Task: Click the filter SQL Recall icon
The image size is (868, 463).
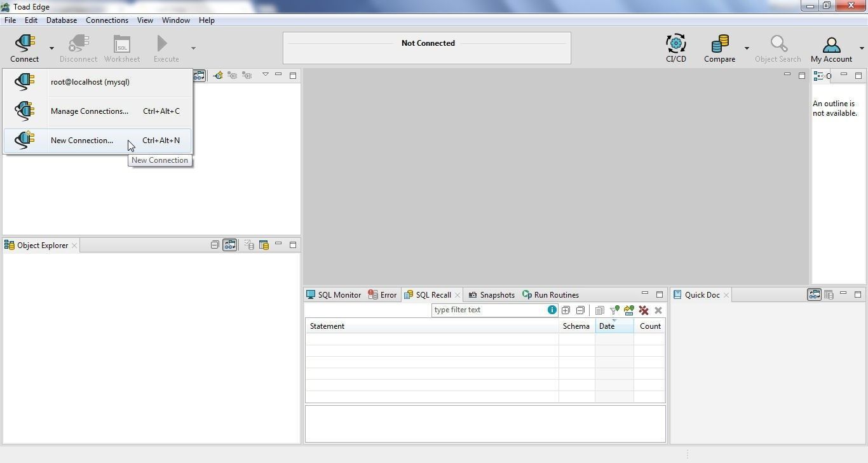Action: coord(614,310)
